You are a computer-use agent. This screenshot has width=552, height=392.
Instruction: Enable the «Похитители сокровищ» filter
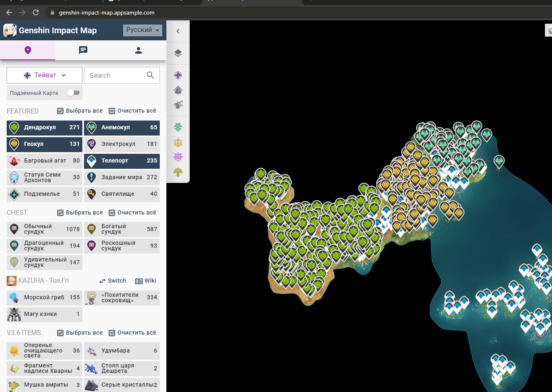coord(122,298)
